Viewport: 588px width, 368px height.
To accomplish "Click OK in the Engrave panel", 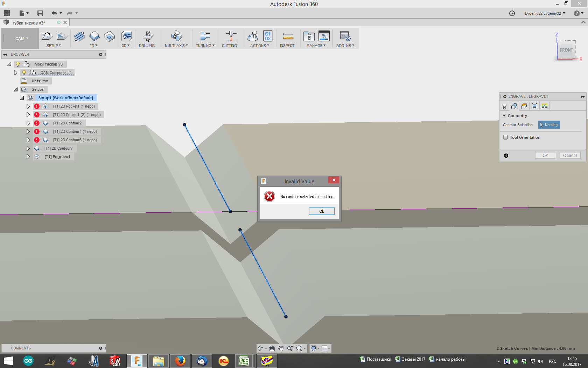I will pos(545,156).
